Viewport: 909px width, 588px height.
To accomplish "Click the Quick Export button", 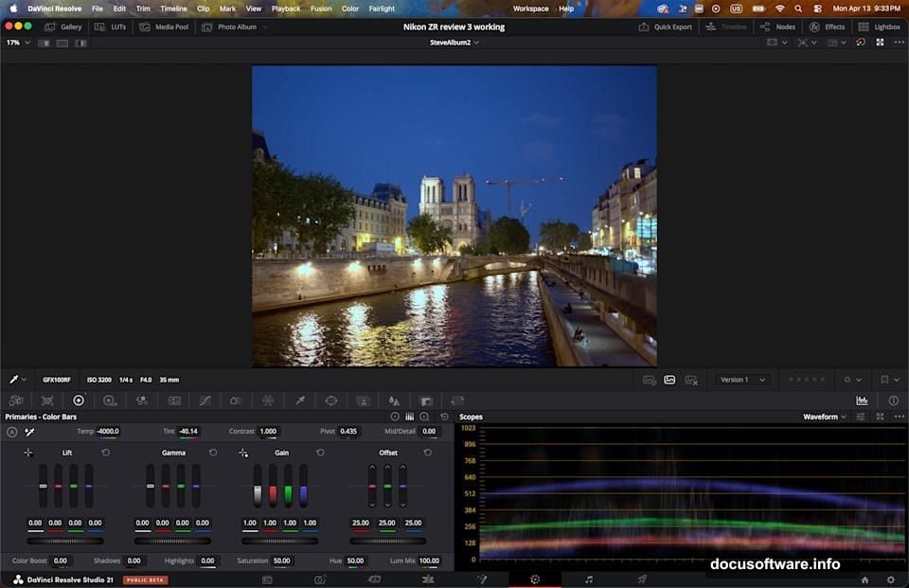I will click(x=667, y=27).
